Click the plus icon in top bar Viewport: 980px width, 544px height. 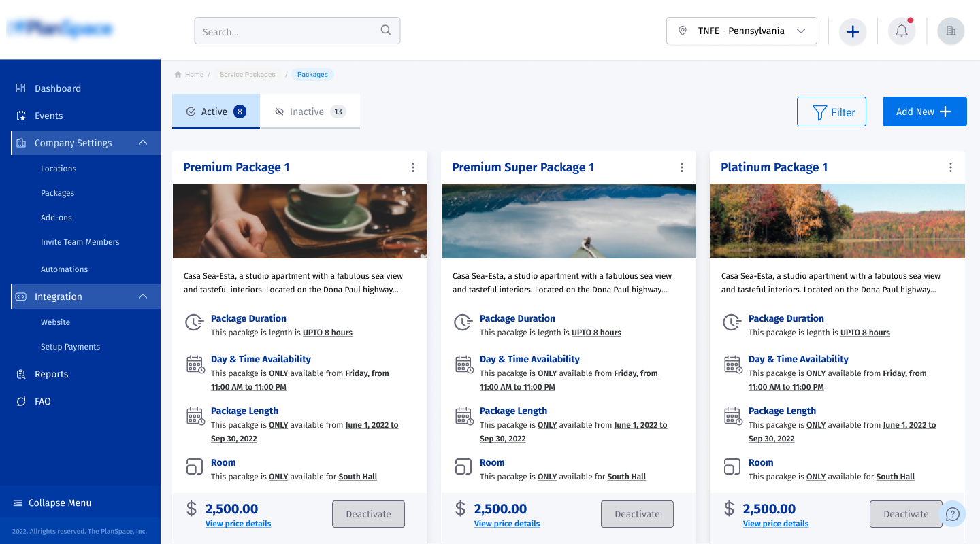point(853,31)
